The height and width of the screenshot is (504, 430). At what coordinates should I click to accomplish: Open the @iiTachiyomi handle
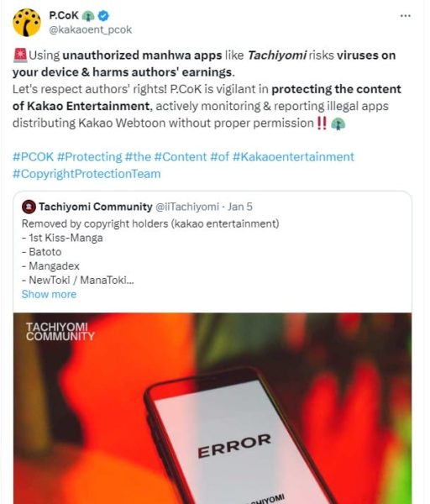[187, 207]
